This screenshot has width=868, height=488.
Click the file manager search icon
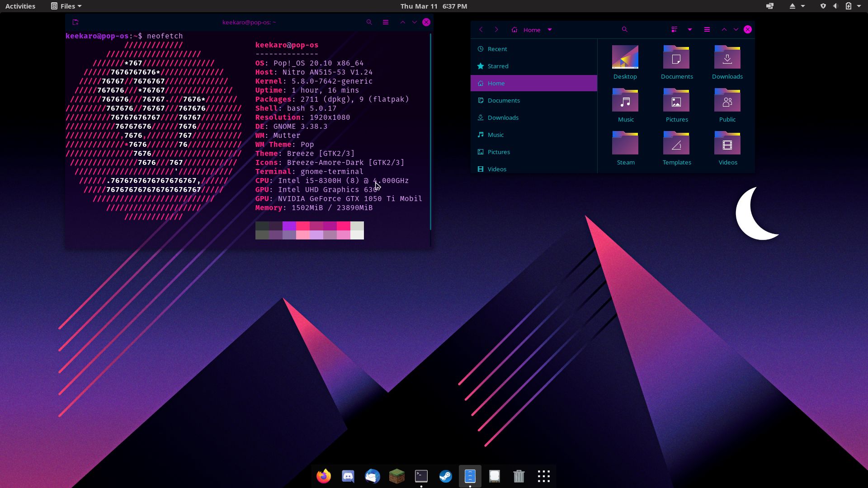point(624,29)
